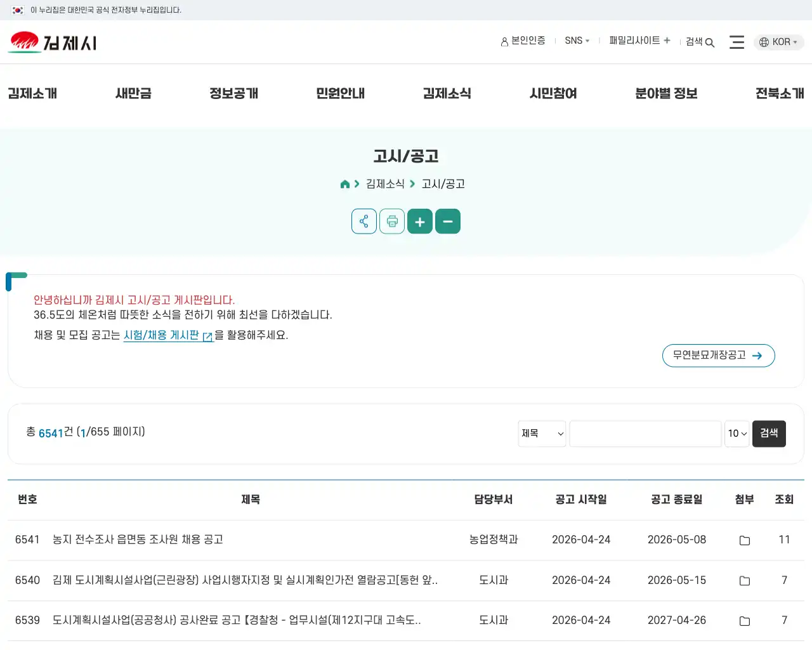
Task: Click the print icon on the notice page
Action: (391, 221)
